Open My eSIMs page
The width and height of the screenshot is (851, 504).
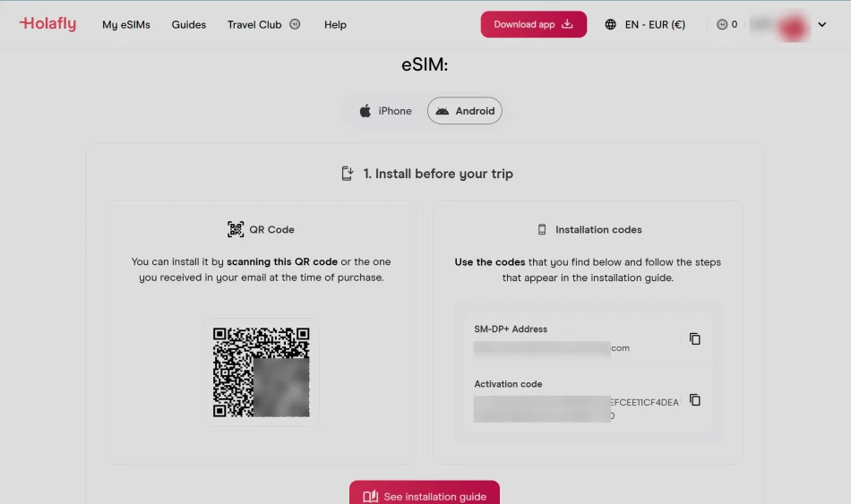pyautogui.click(x=126, y=24)
